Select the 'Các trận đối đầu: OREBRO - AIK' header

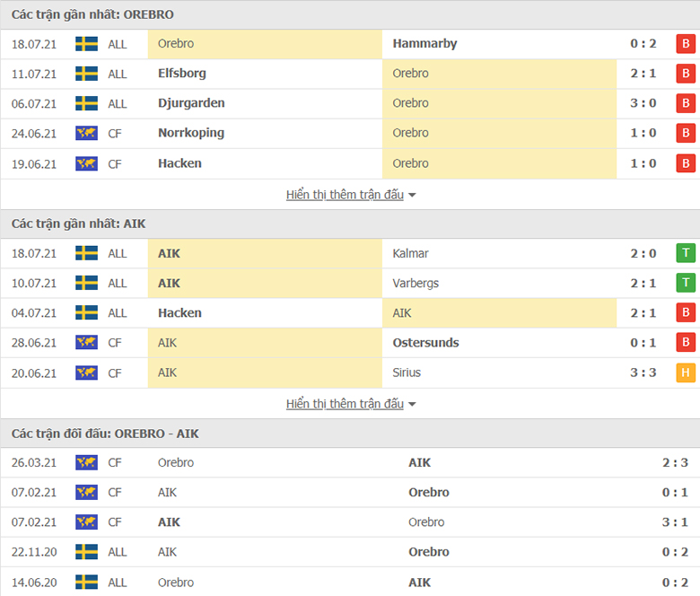click(105, 434)
